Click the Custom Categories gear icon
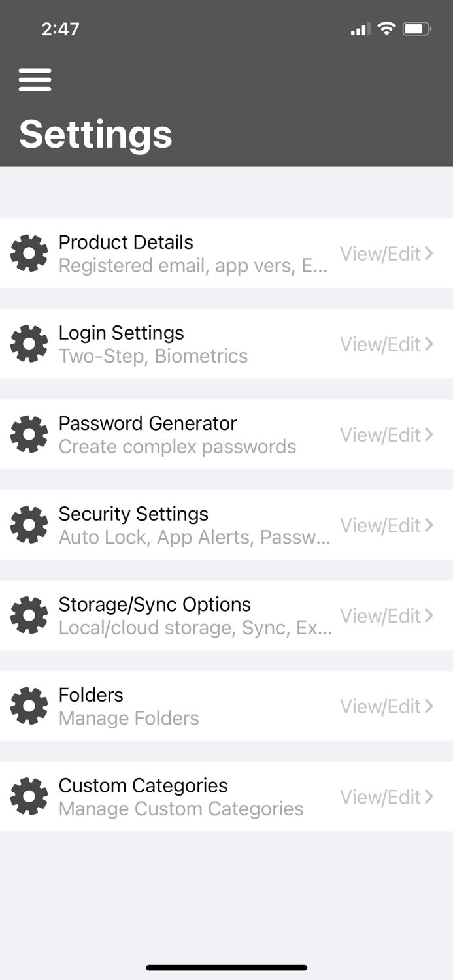Viewport: 453px width, 980px height. (29, 796)
